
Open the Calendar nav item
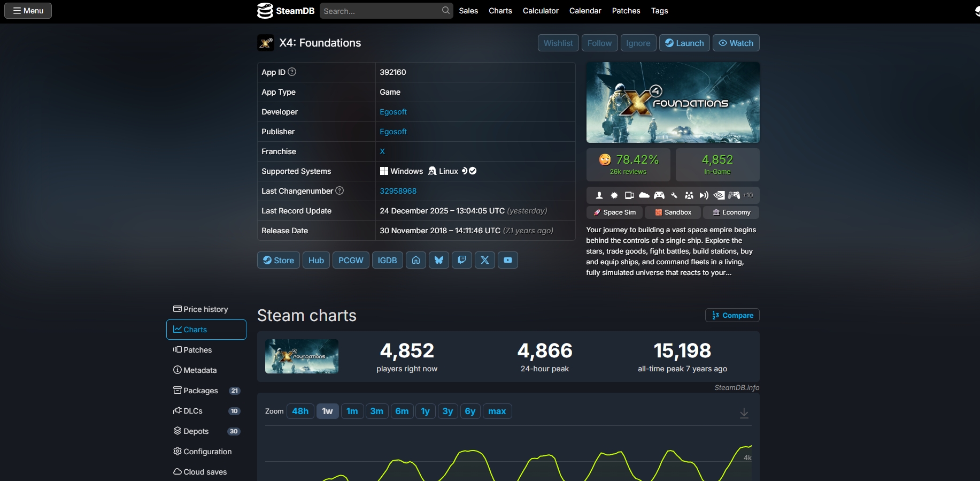[x=585, y=11]
